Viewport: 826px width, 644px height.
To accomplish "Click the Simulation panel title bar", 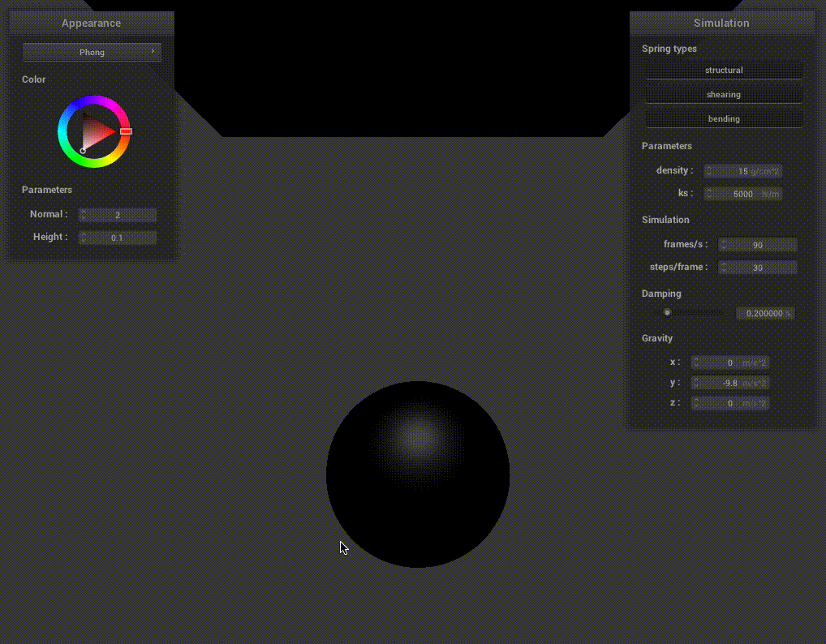I will [x=721, y=23].
